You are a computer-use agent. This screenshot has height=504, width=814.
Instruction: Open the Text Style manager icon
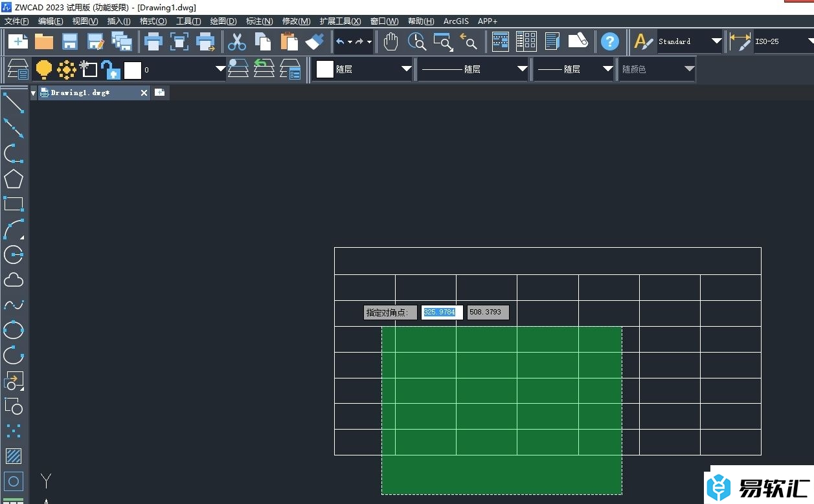[x=643, y=42]
